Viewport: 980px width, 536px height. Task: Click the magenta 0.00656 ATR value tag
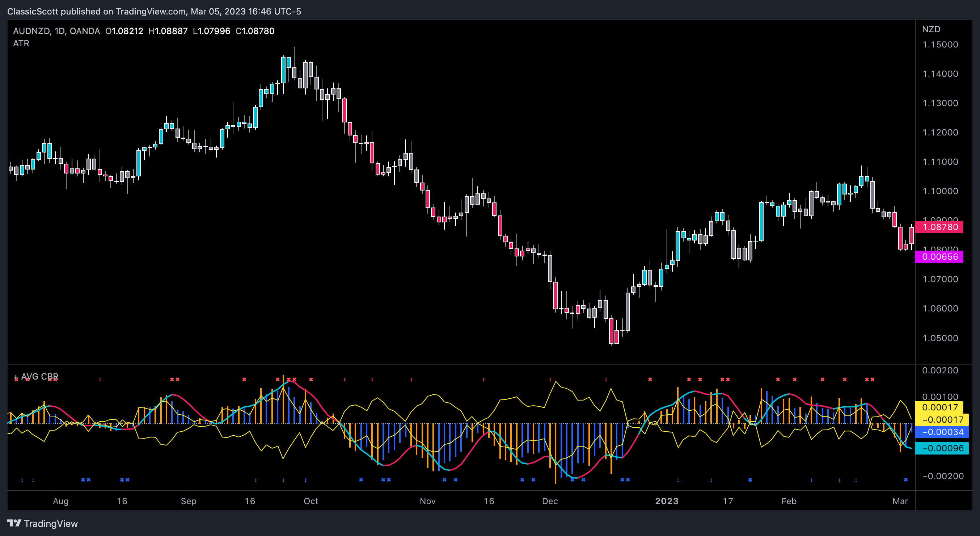[939, 256]
